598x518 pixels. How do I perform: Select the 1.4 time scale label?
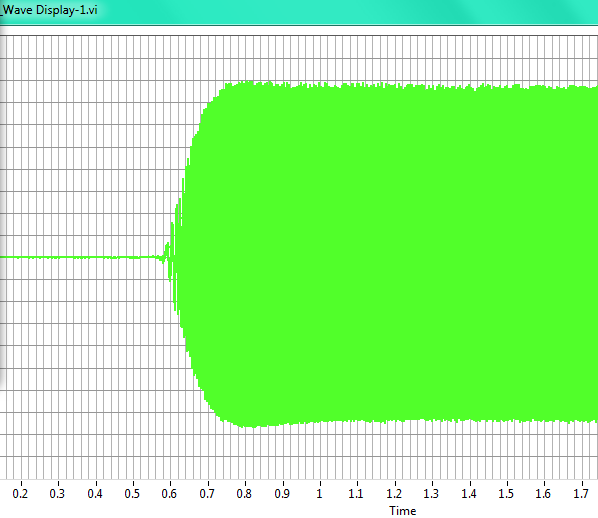coord(469,494)
